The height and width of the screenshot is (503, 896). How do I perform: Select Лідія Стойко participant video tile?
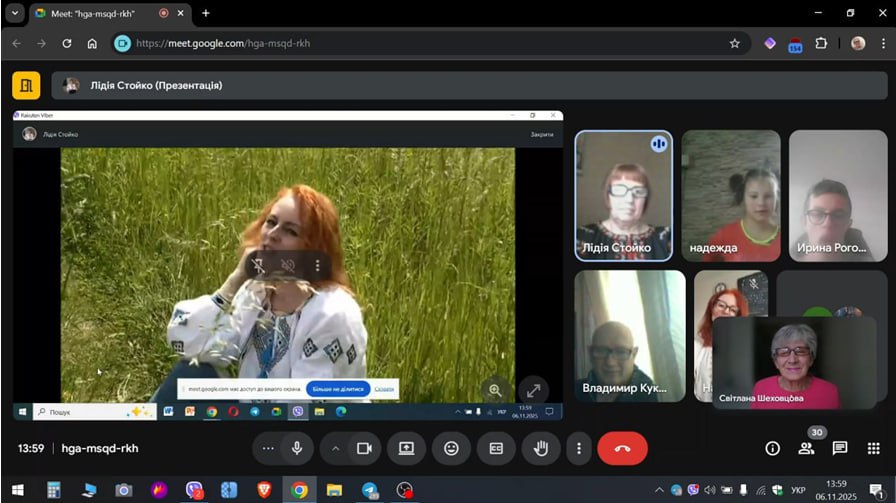(x=623, y=196)
